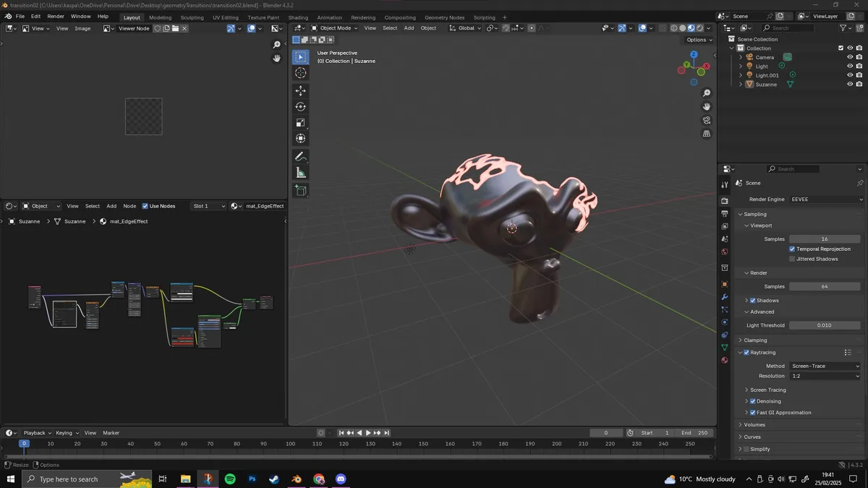Open the Tool properties tab
This screenshot has height=488, width=868.
(725, 184)
